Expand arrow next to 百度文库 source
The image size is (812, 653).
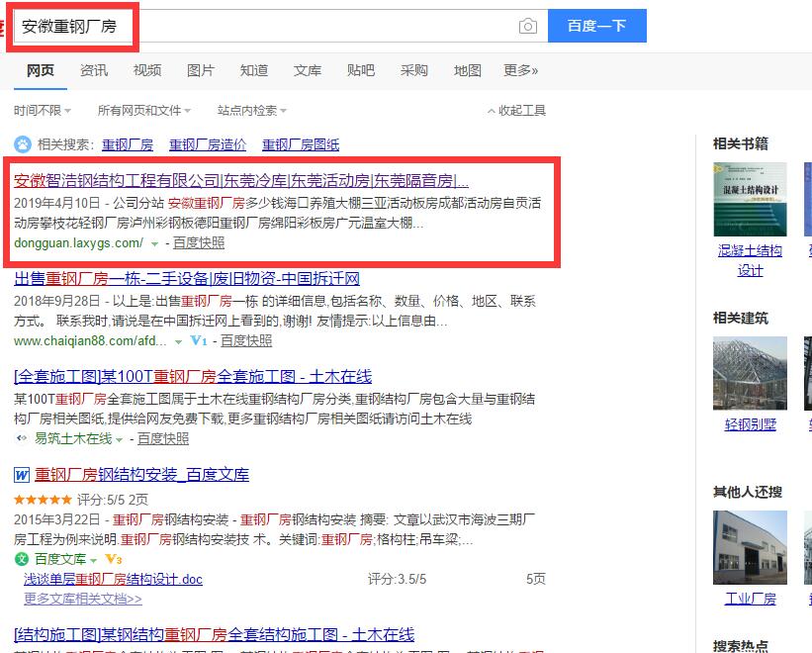(93, 561)
